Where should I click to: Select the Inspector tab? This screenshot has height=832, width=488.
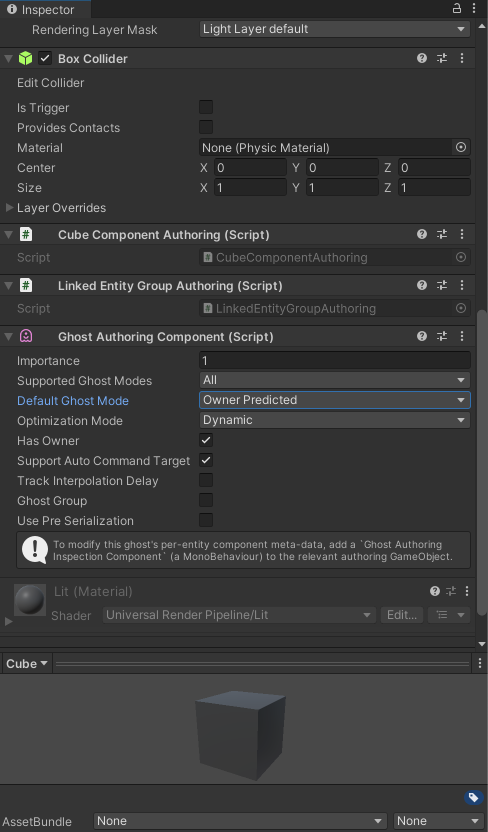(45, 9)
